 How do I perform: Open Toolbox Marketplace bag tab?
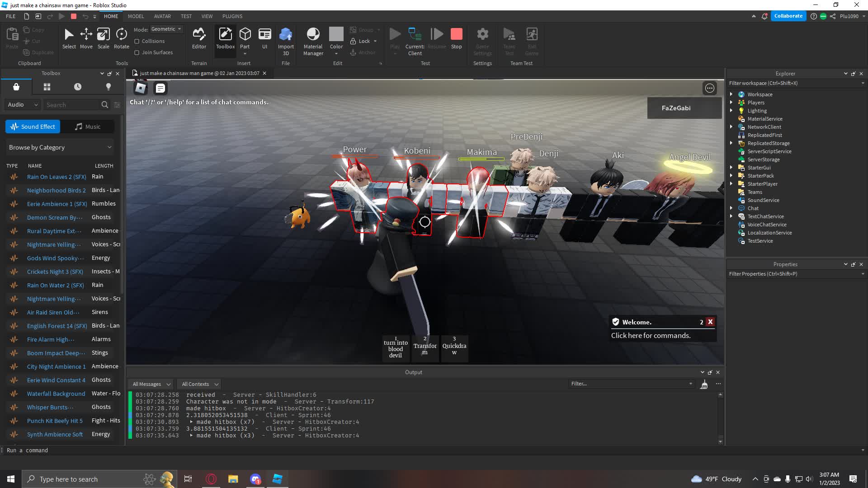tap(16, 87)
